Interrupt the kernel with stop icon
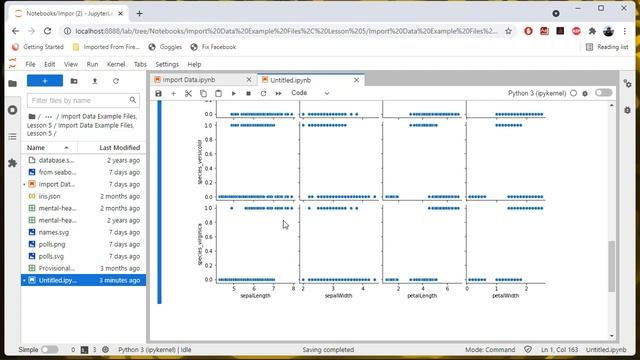Image resolution: width=640 pixels, height=360 pixels. [248, 93]
